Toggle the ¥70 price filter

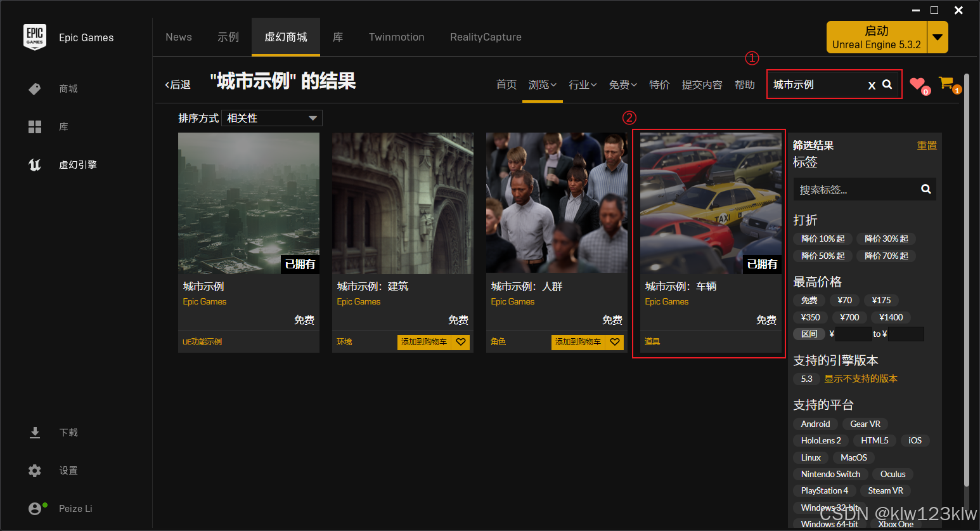point(844,300)
